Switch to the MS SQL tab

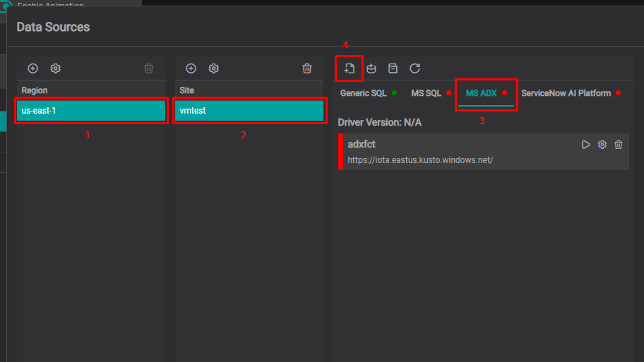tap(426, 93)
